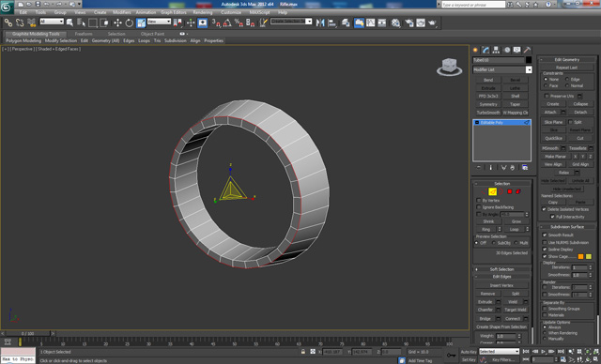601x364 pixels.
Task: Click the yellow Show Cage color swatch
Action: point(589,256)
